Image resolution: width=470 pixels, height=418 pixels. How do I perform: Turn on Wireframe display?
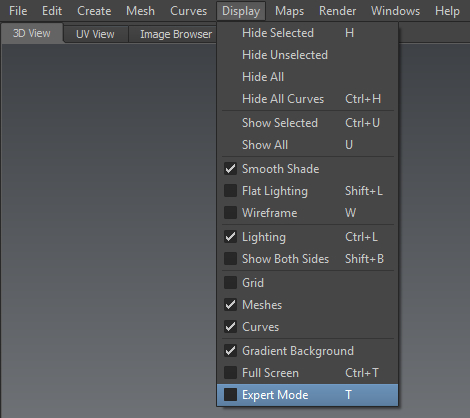click(230, 213)
